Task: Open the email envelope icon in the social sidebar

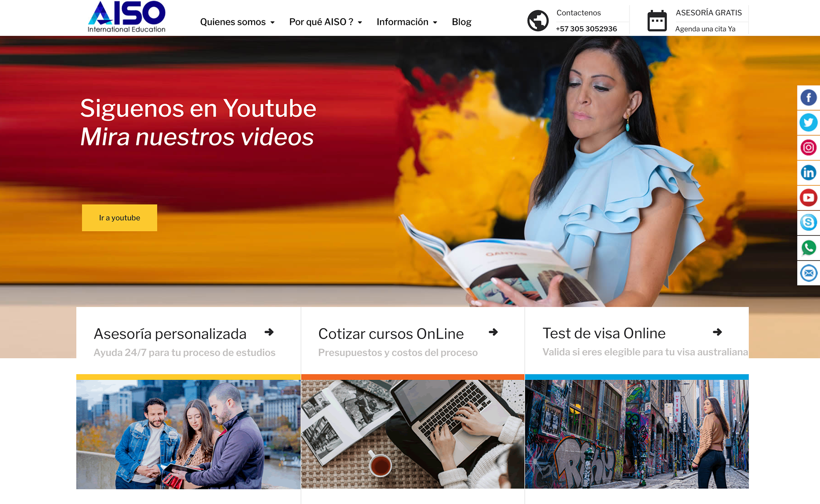Action: pos(808,273)
